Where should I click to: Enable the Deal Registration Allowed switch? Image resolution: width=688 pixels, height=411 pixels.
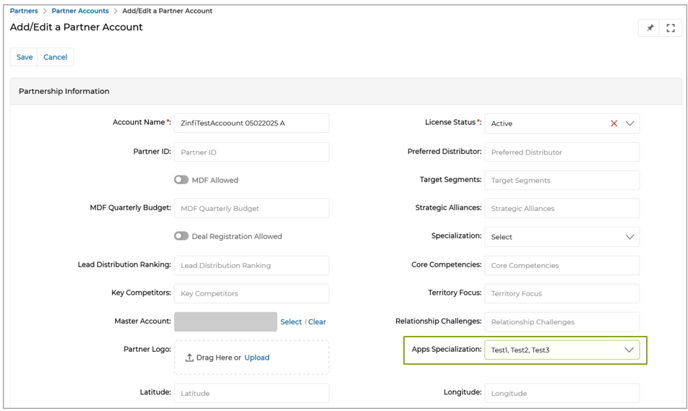click(181, 237)
